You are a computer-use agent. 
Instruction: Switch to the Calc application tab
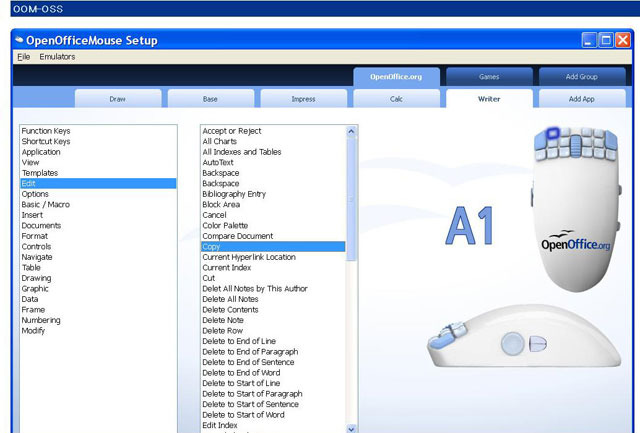[396, 99]
